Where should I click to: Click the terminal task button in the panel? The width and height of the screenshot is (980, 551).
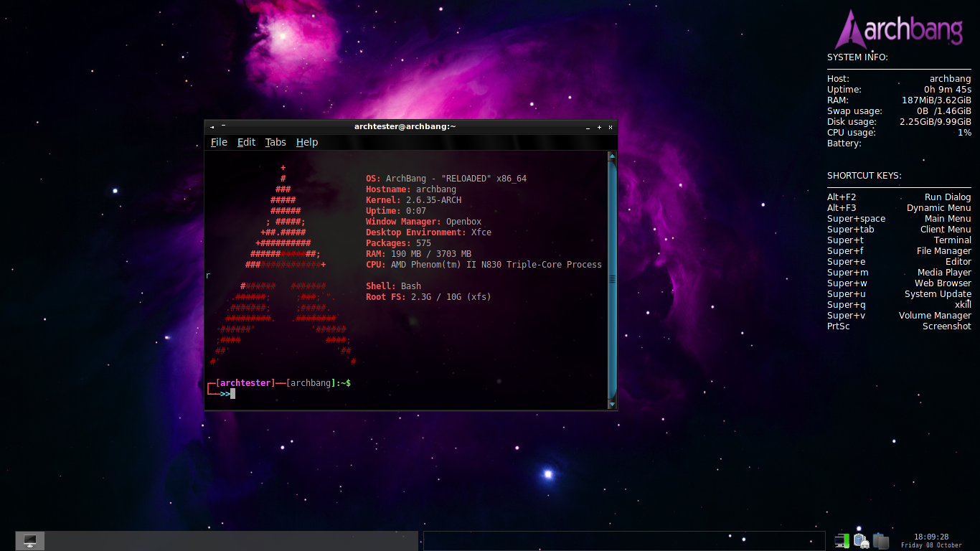pyautogui.click(x=30, y=540)
